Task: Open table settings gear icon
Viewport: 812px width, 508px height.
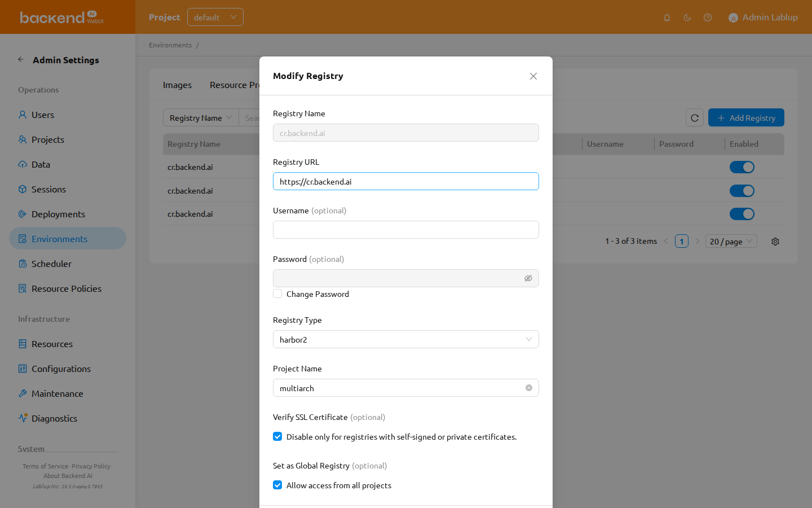Action: (775, 241)
